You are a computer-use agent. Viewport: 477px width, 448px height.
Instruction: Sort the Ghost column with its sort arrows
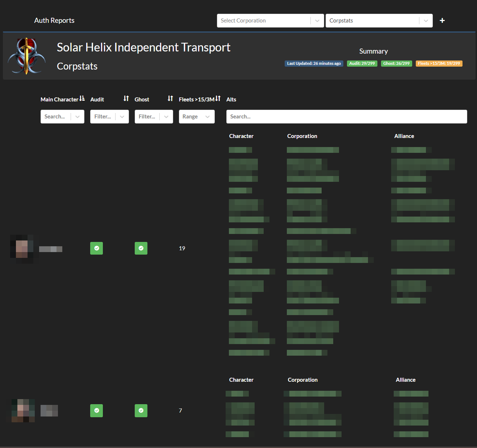170,98
